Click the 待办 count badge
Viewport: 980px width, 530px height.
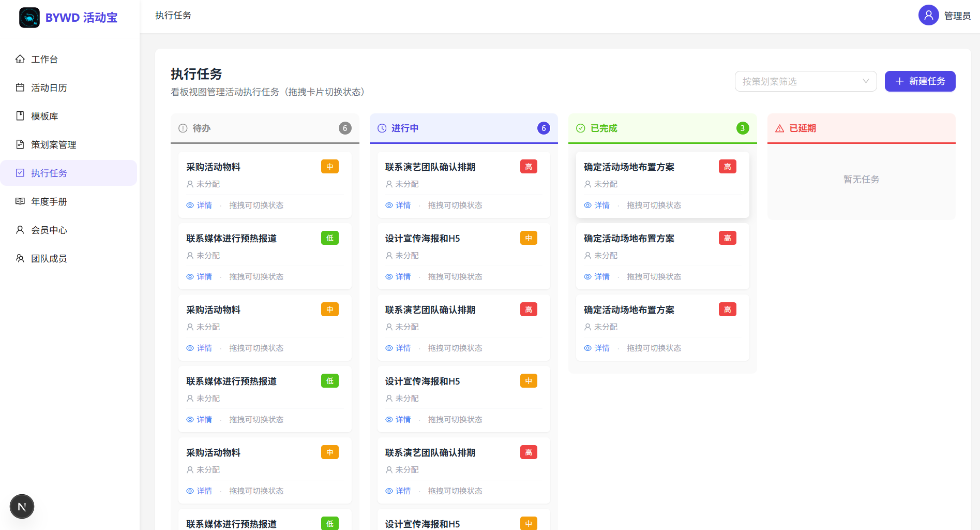click(x=345, y=128)
